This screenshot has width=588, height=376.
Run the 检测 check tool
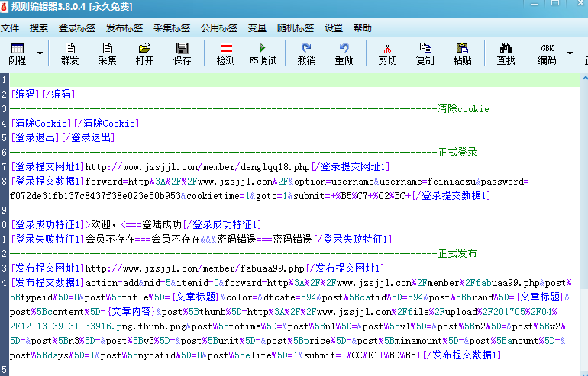(x=226, y=54)
